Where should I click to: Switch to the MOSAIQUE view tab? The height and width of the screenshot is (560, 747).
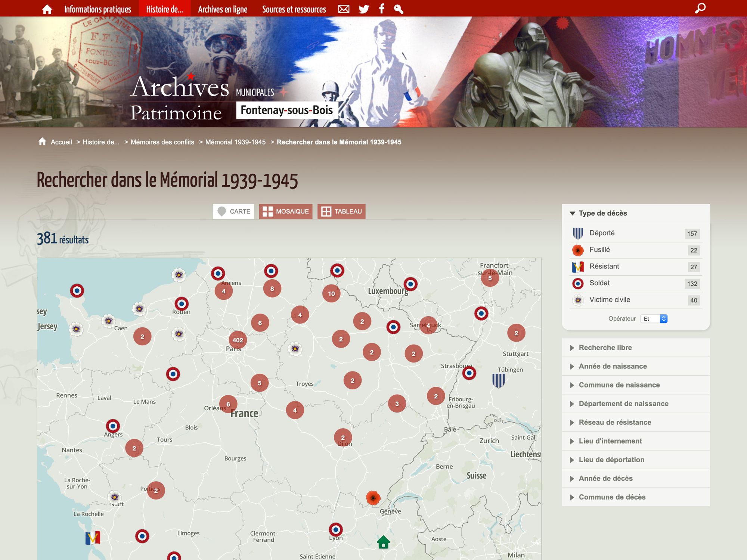coord(286,211)
